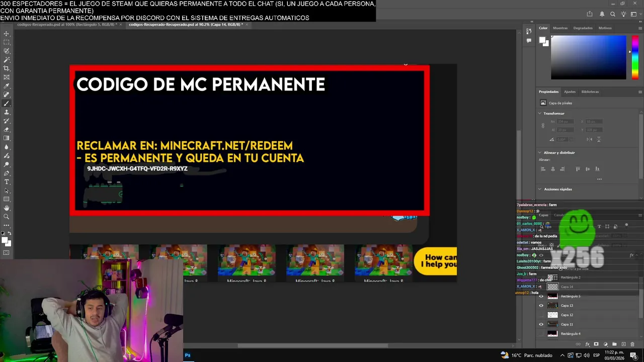Switch to the Degradados tab
Image resolution: width=644 pixels, height=362 pixels.
pyautogui.click(x=583, y=28)
